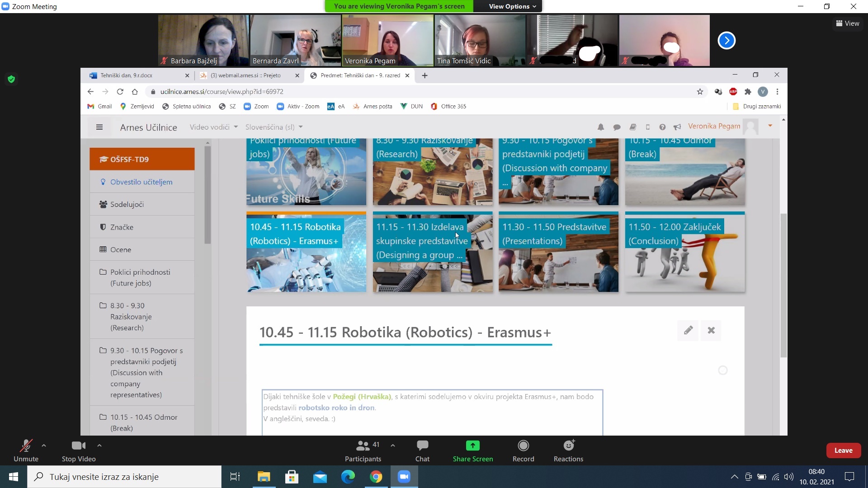Open Zemljevid bookmark

(137, 107)
